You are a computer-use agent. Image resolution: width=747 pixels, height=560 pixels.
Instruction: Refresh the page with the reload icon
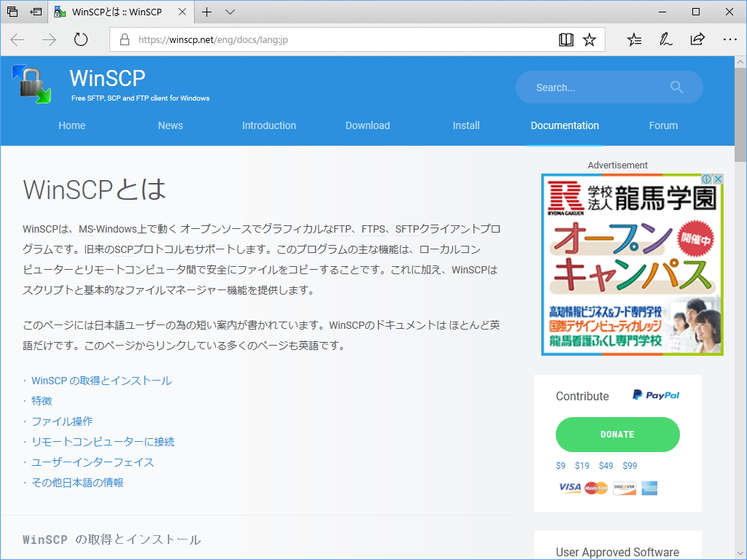click(x=80, y=39)
